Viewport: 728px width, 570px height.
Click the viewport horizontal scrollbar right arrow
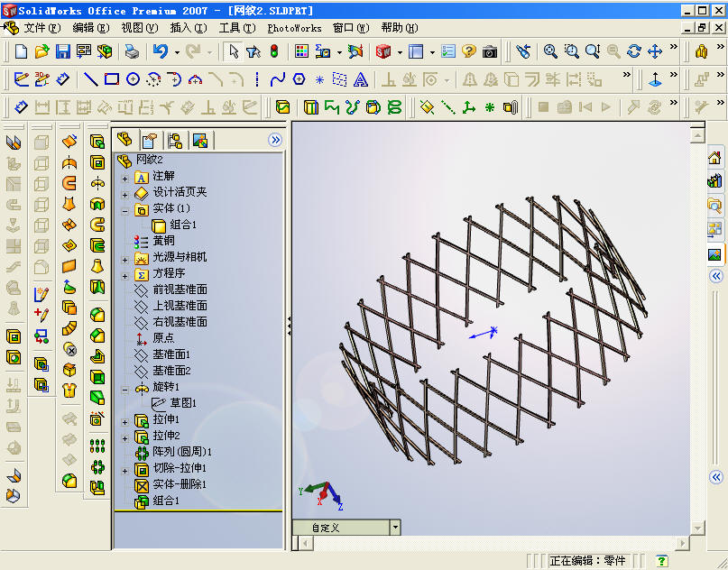(x=682, y=543)
